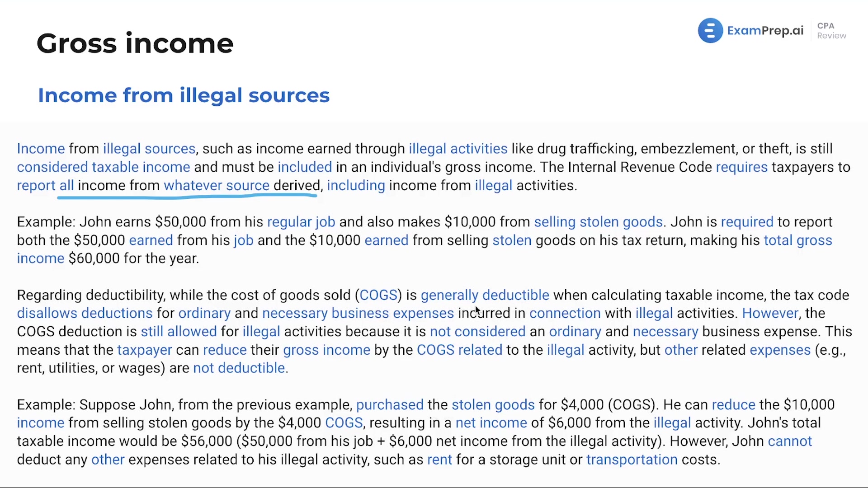Click the highlighted phrase 'not considered'
This screenshot has height=488, width=868.
point(478,332)
